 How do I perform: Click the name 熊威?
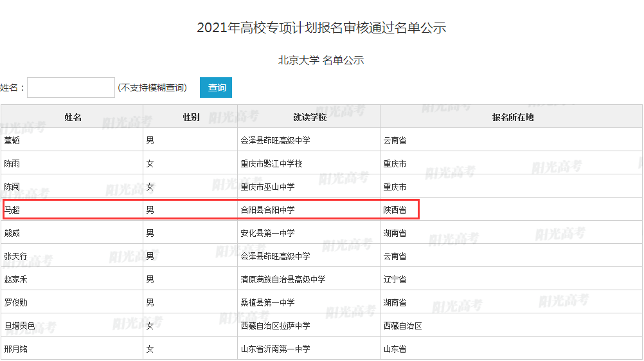point(12,233)
